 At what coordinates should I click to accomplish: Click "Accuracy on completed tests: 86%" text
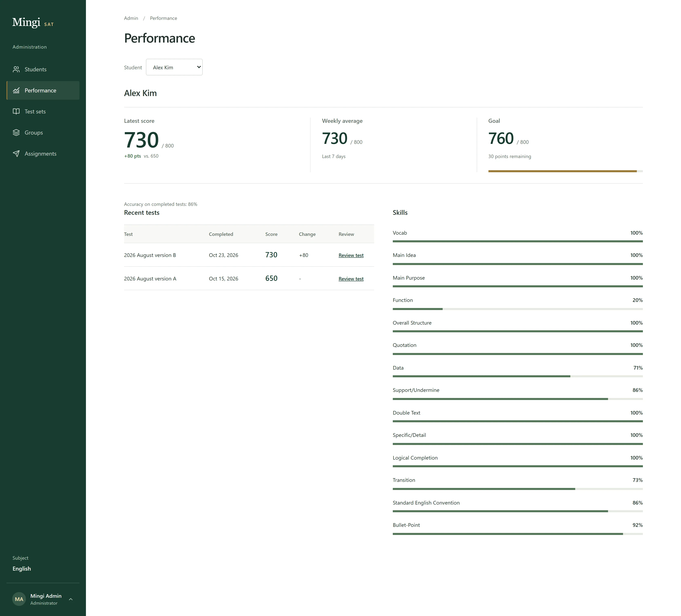click(161, 204)
